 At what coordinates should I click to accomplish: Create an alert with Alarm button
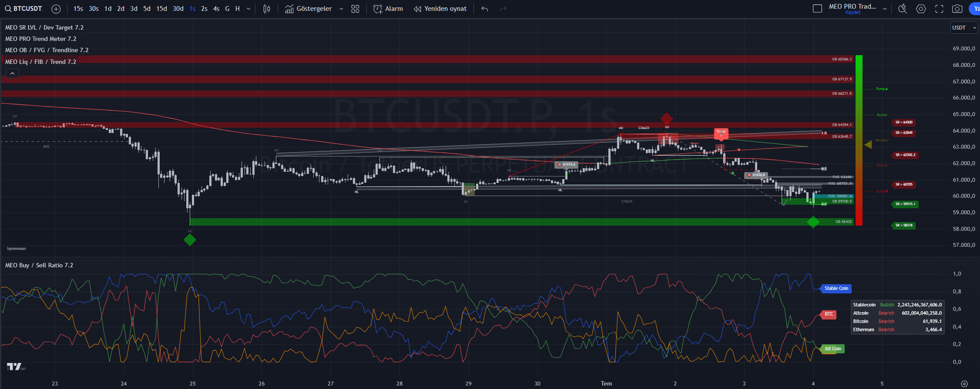coord(388,9)
